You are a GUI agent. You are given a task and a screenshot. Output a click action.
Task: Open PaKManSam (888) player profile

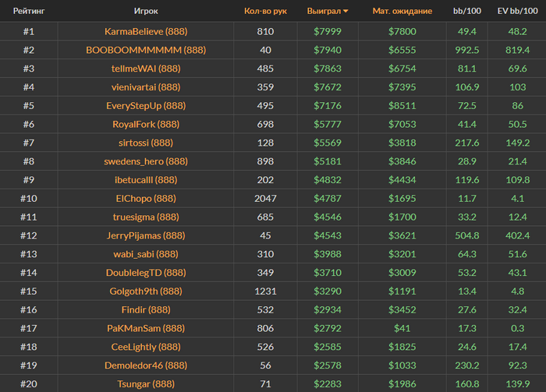click(x=146, y=328)
